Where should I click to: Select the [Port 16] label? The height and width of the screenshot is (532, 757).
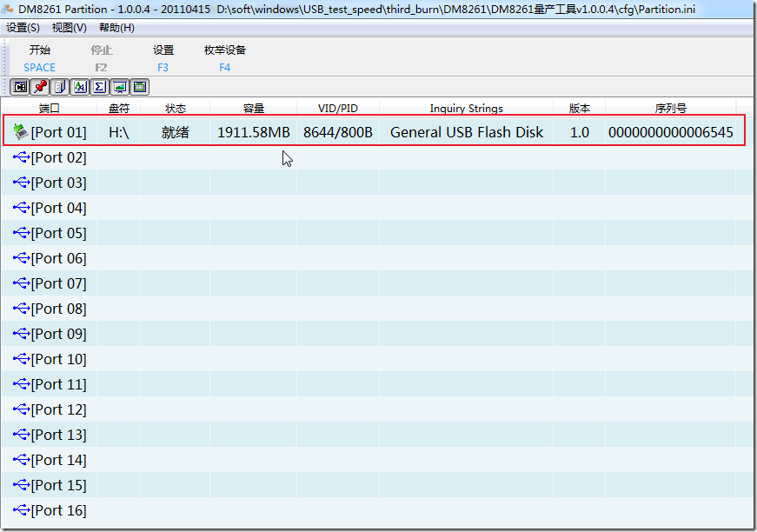click(59, 510)
